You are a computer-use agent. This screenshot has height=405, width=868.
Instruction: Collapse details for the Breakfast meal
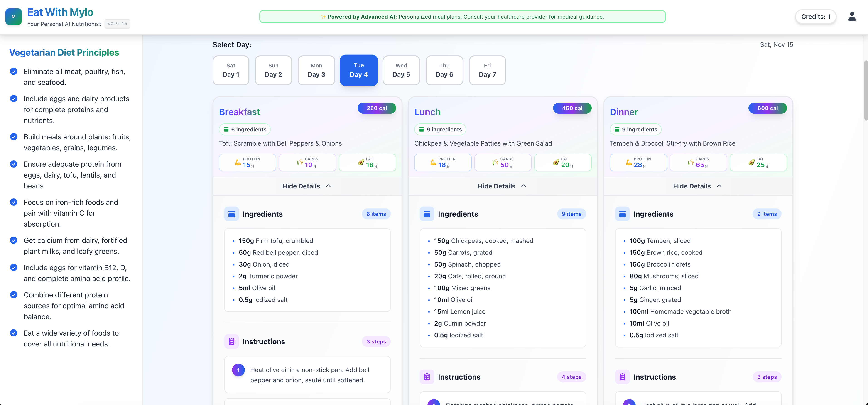[x=307, y=186]
